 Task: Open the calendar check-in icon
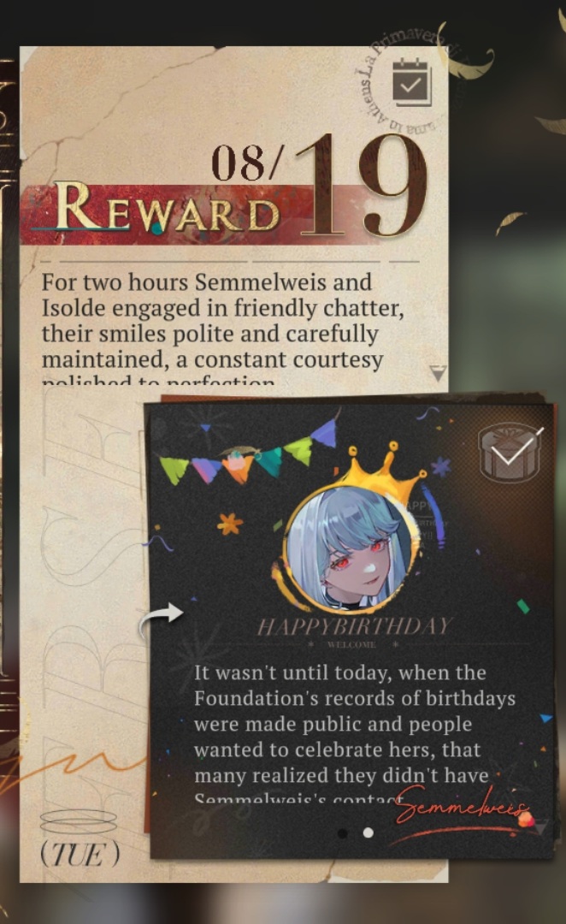click(x=412, y=82)
